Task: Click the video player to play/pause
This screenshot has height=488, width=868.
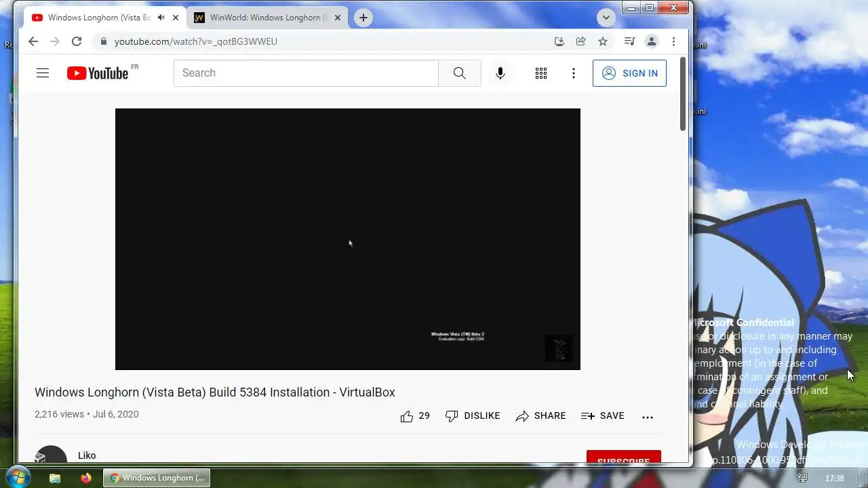Action: (348, 239)
